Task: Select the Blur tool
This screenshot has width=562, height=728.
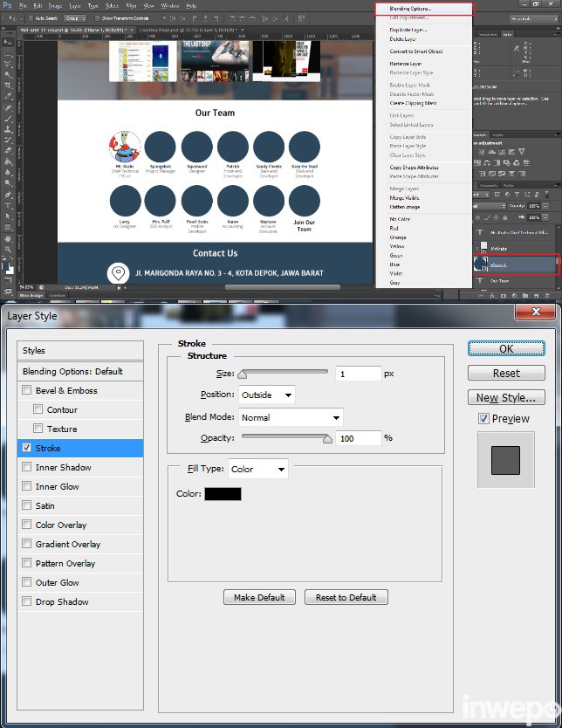Action: click(x=8, y=172)
